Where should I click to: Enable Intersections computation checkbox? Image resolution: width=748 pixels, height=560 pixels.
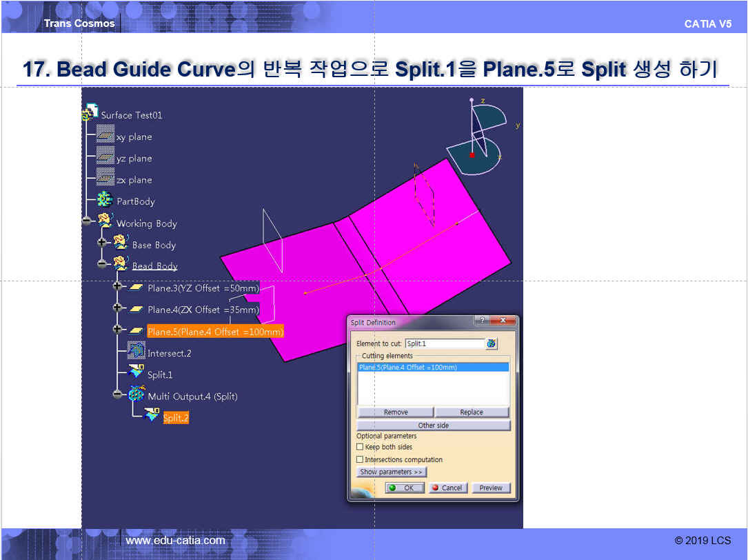360,459
